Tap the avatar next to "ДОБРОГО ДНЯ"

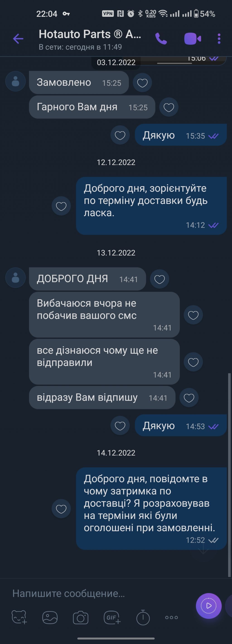click(15, 278)
